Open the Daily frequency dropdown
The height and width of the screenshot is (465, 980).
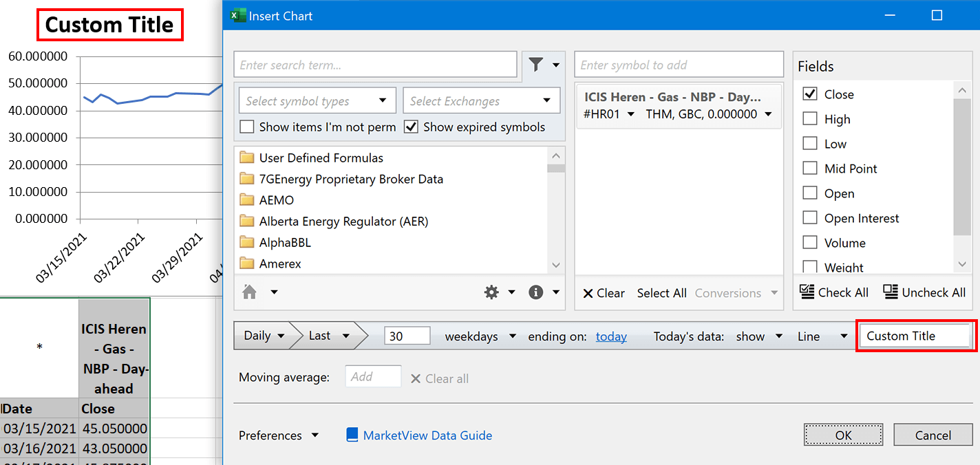[264, 336]
